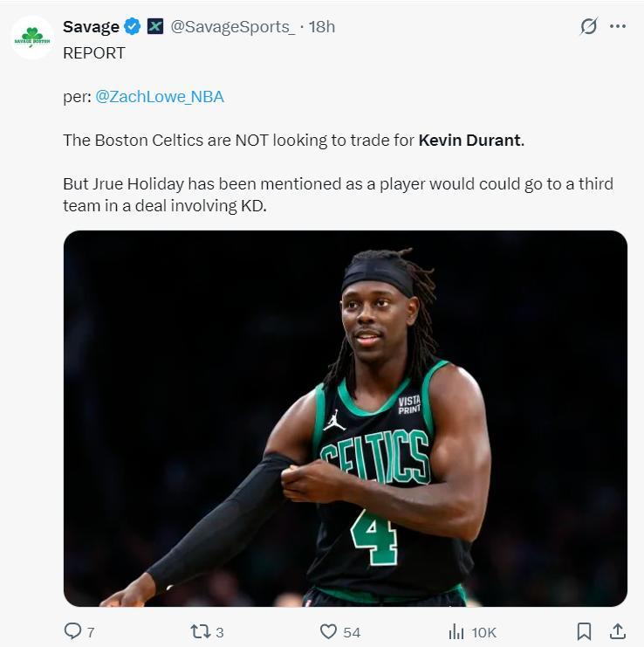The width and height of the screenshot is (644, 647).
Task: Click the Grok slashed-circle icon
Action: pos(589,26)
